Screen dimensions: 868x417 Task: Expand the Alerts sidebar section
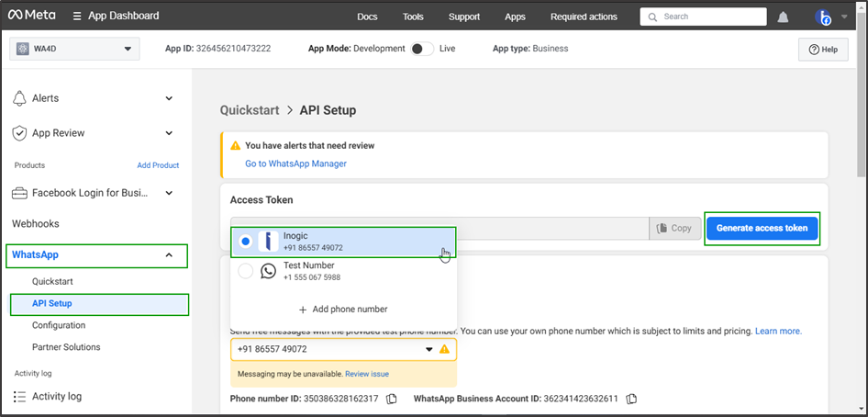(169, 98)
